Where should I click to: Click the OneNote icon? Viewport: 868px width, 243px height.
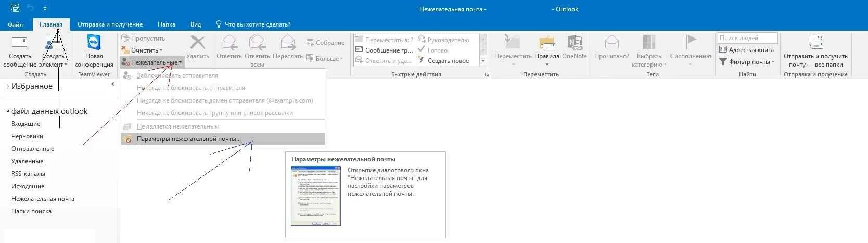coord(575,42)
